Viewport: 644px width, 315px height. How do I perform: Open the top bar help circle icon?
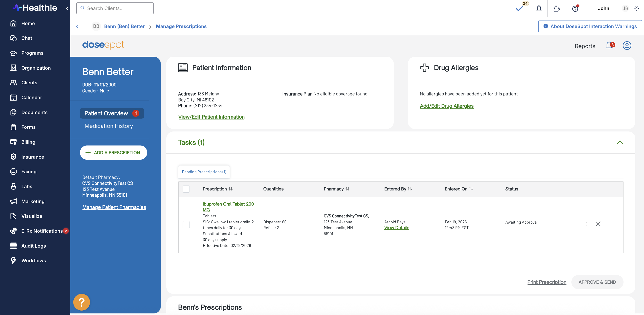pyautogui.click(x=575, y=8)
